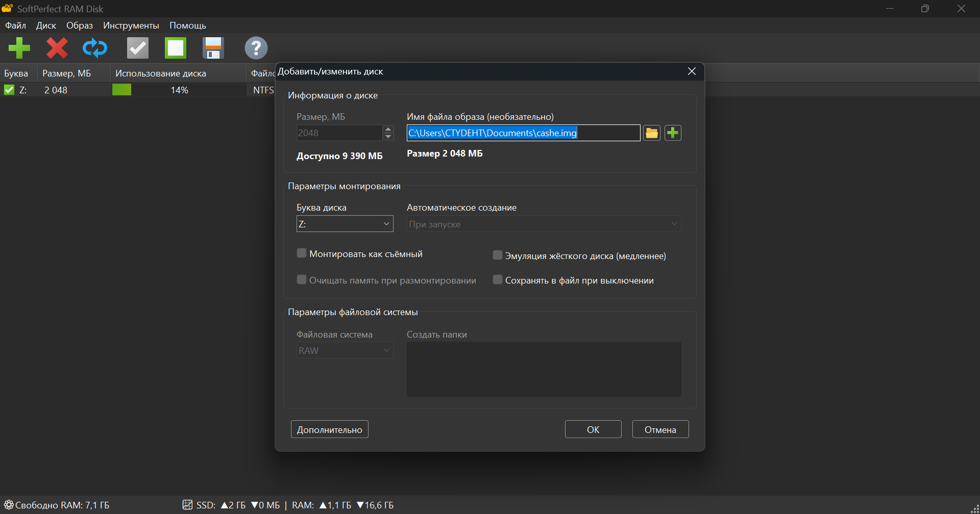The width and height of the screenshot is (980, 514).
Task: Enable Сохранять в файл при выключении checkbox
Action: pos(498,280)
